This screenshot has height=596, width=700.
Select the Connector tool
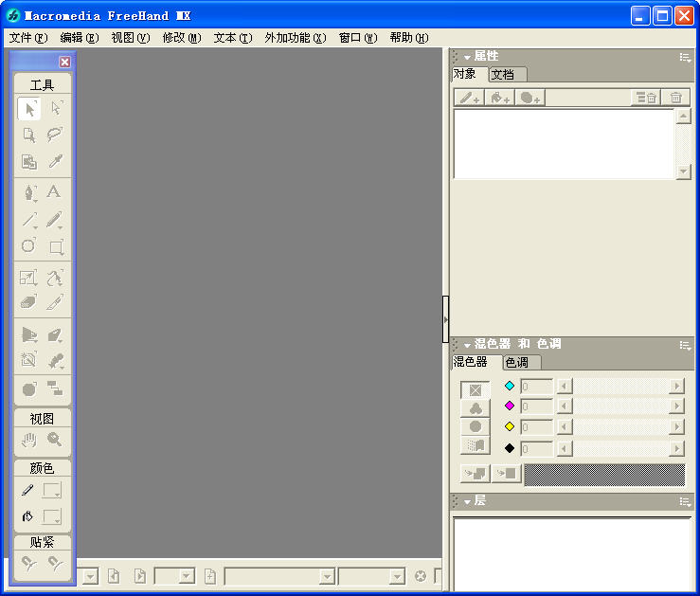[x=55, y=388]
